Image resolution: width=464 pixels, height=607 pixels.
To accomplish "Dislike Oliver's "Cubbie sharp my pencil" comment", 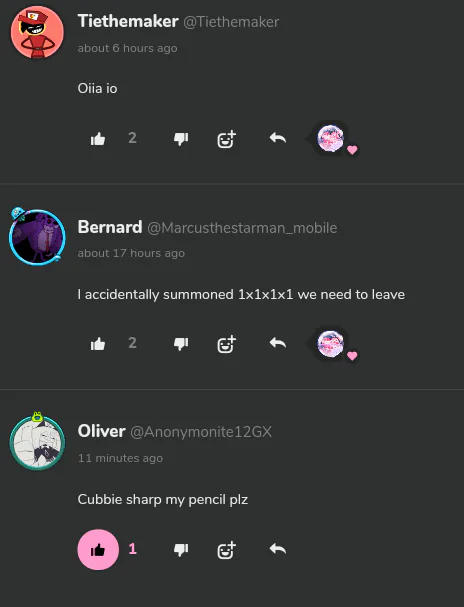I will click(x=181, y=549).
